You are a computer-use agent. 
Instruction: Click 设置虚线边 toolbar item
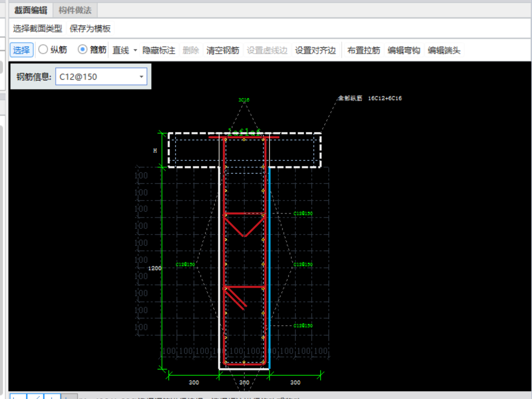[x=267, y=50]
